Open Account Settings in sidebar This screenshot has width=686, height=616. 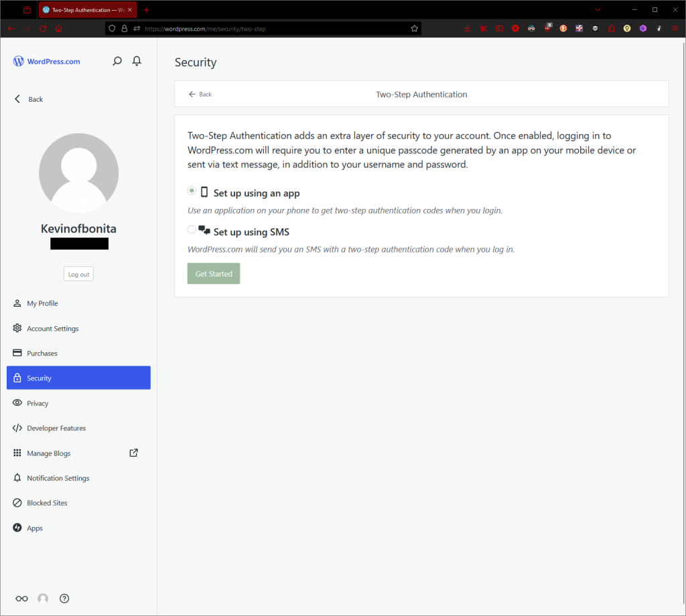pyautogui.click(x=52, y=329)
